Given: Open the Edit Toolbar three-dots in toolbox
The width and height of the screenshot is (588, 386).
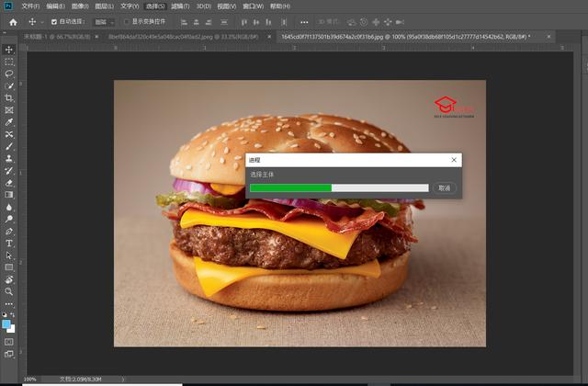Looking at the screenshot, I should pyautogui.click(x=9, y=303).
